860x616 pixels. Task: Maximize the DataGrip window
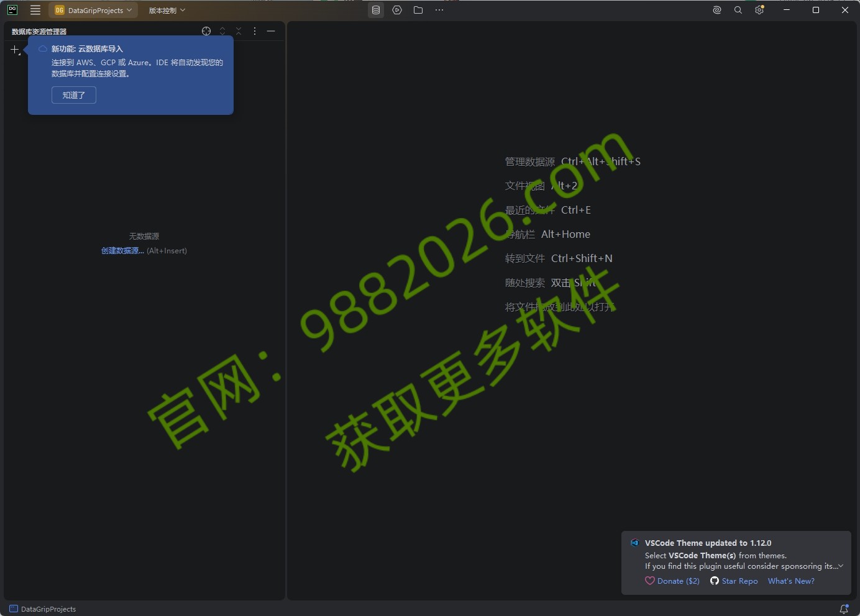coord(816,10)
